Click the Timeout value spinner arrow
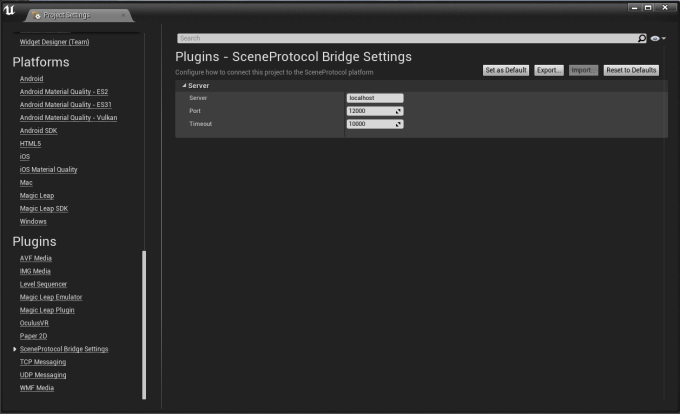680x414 pixels. [x=398, y=124]
